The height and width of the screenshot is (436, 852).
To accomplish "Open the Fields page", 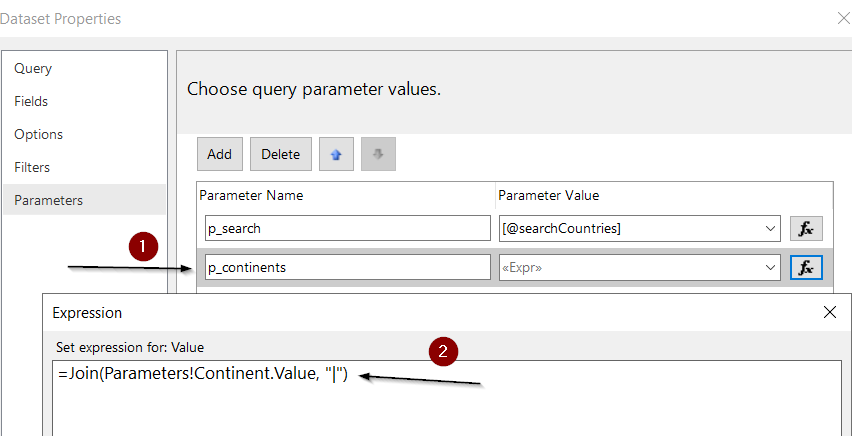I will coord(31,102).
